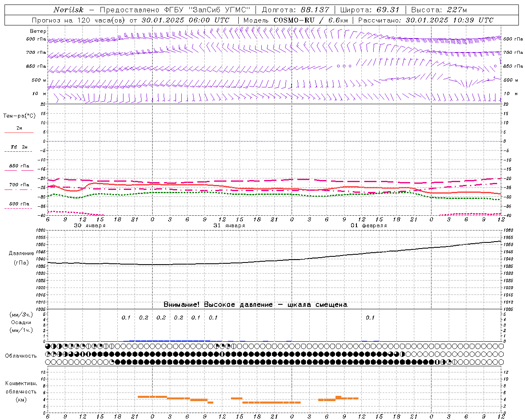Click the '(мм/3ч.)' precipitation unit label
This screenshot has width=525, height=420.
pos(21,315)
